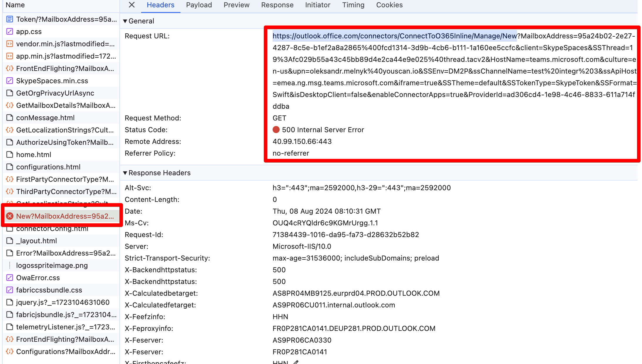Image resolution: width=642 pixels, height=364 pixels.
Task: Click the X-Feproxyinfo header value
Action: pyautogui.click(x=354, y=329)
